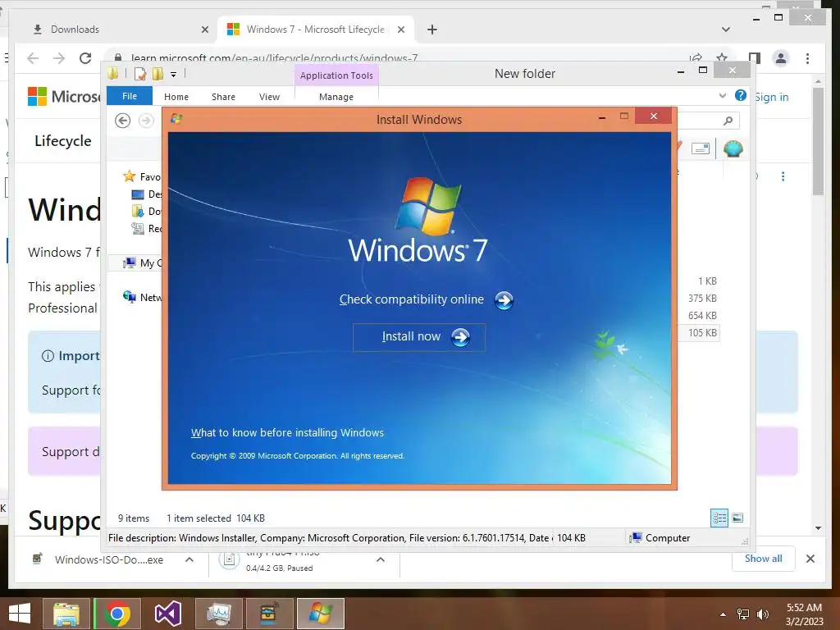Click the Windows Start button
840x630 pixels.
pyautogui.click(x=20, y=614)
